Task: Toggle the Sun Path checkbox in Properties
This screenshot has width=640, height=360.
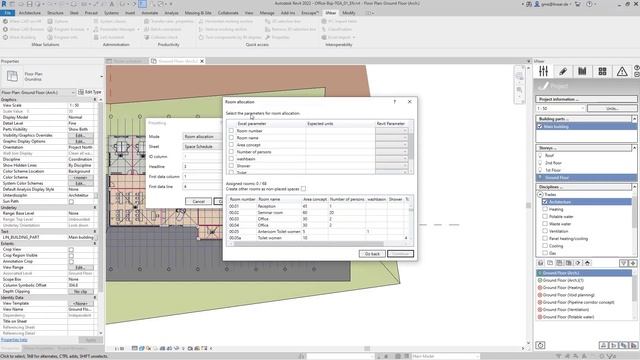Action: (x=71, y=201)
